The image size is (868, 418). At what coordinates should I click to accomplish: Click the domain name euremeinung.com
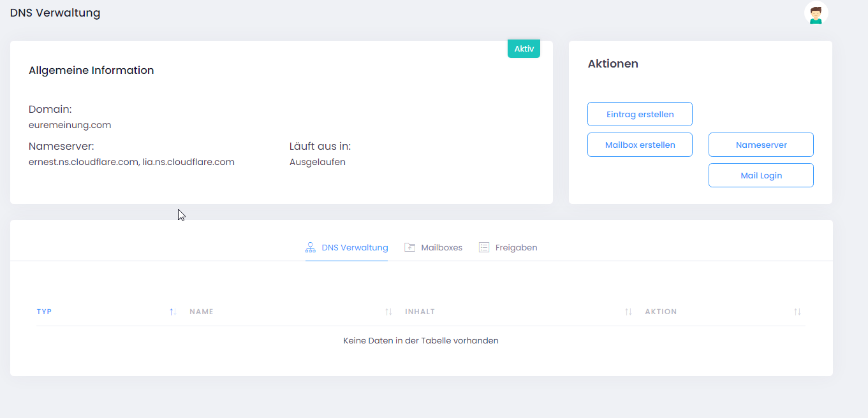[x=70, y=125]
